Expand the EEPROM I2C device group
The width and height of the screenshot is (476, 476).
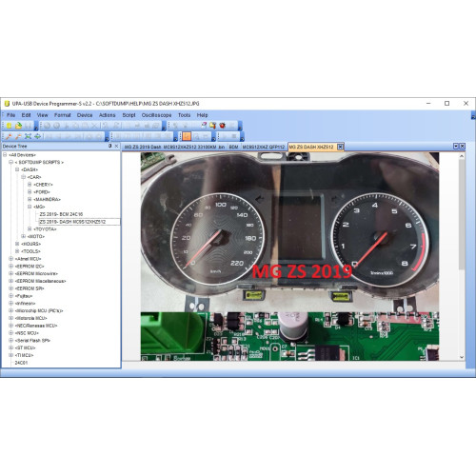10,266
